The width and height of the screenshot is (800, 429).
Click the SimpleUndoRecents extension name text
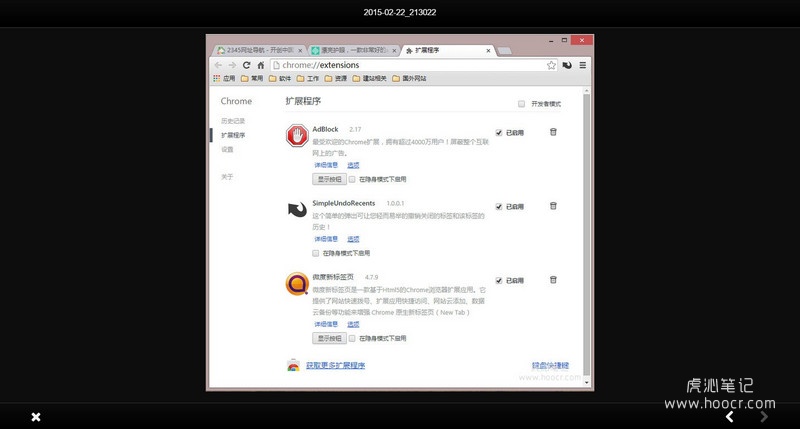click(x=343, y=204)
